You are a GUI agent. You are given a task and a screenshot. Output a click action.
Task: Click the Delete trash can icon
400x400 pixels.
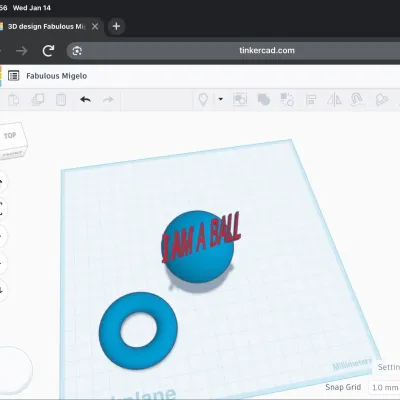point(61,99)
